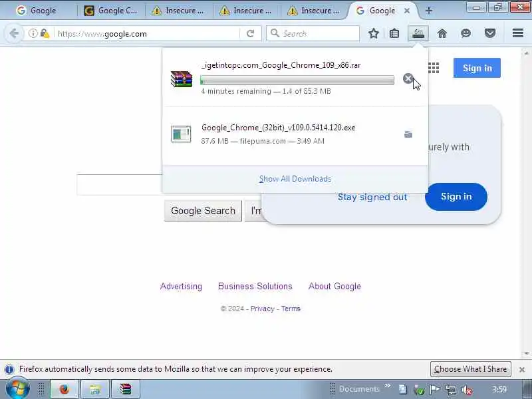Show All Downloads
The image size is (532, 399).
click(295, 179)
